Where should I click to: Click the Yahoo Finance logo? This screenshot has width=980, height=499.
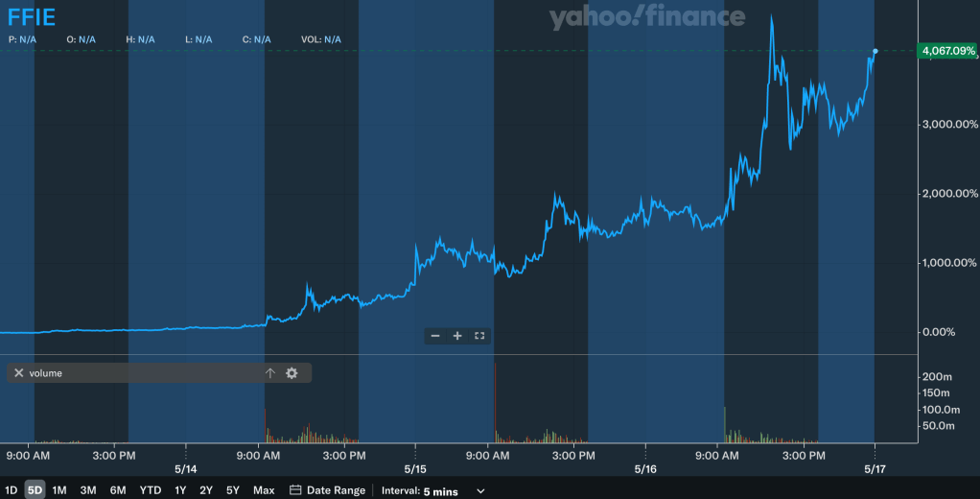pyautogui.click(x=646, y=16)
